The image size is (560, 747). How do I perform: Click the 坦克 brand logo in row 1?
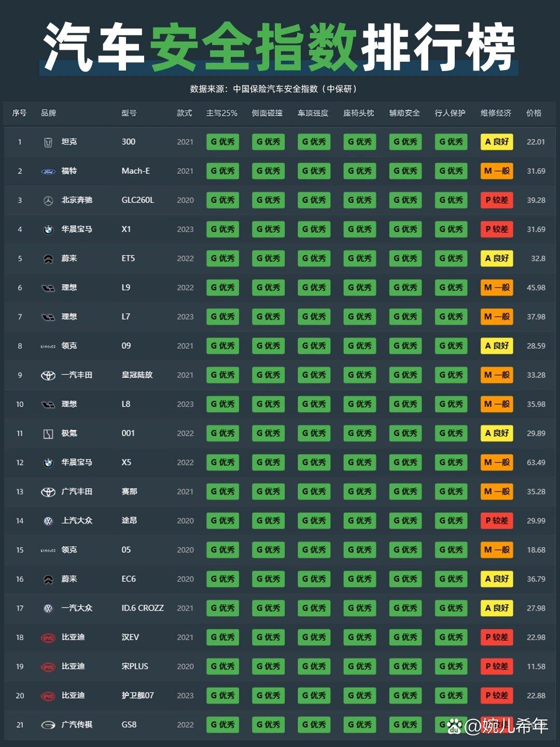pyautogui.click(x=48, y=142)
